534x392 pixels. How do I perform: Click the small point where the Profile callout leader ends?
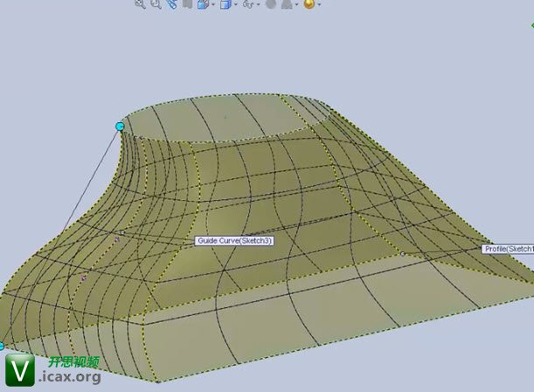[x=403, y=254]
